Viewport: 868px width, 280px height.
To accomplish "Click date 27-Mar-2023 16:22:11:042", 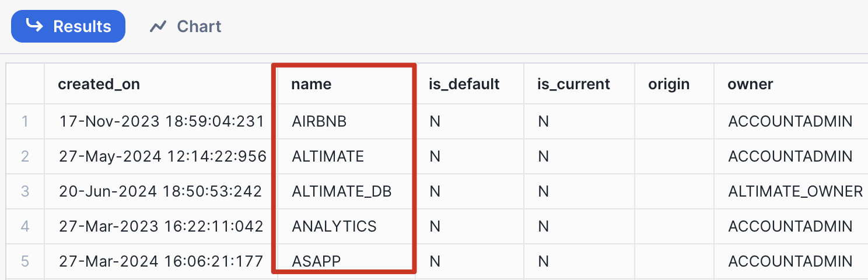I will 162,226.
